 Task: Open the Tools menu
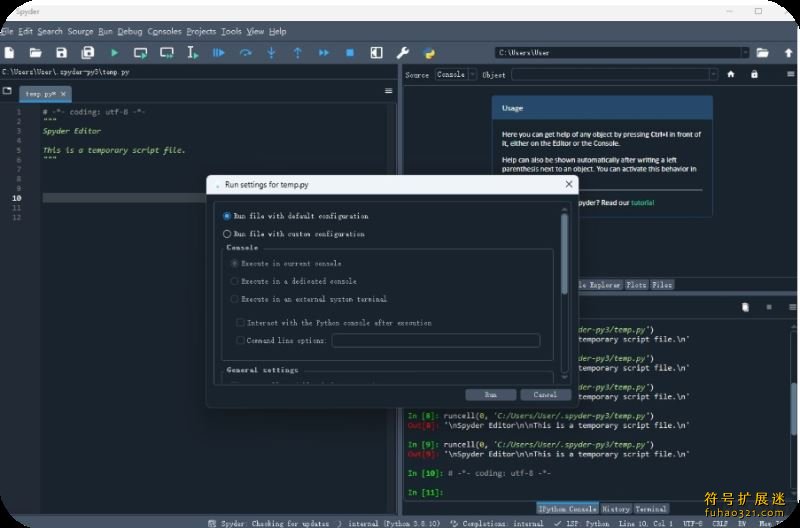[x=231, y=32]
